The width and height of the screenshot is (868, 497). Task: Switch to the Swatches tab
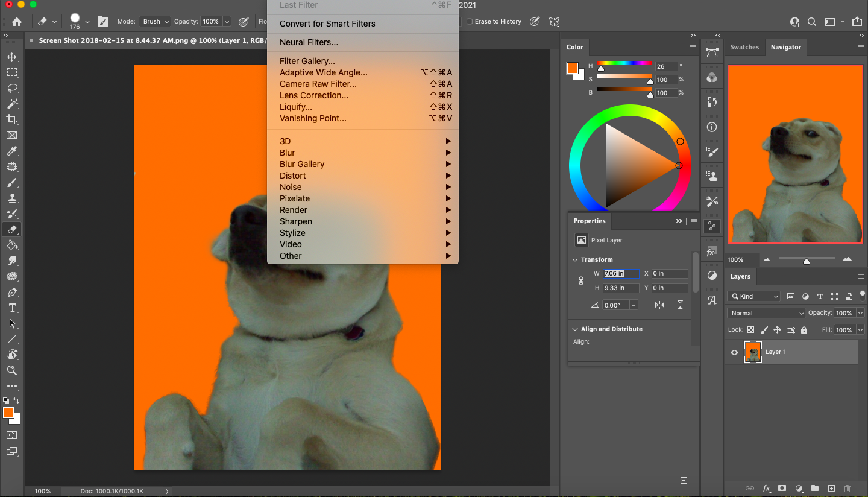(x=744, y=47)
